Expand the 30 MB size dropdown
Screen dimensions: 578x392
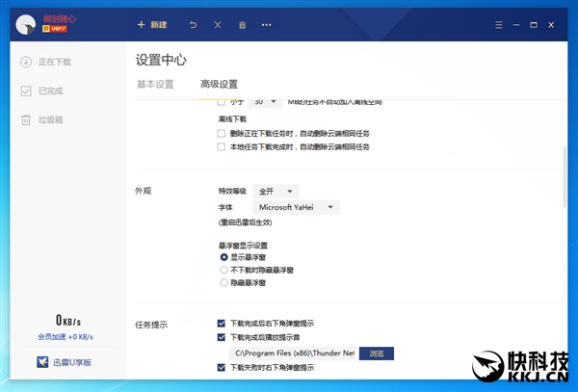266,102
